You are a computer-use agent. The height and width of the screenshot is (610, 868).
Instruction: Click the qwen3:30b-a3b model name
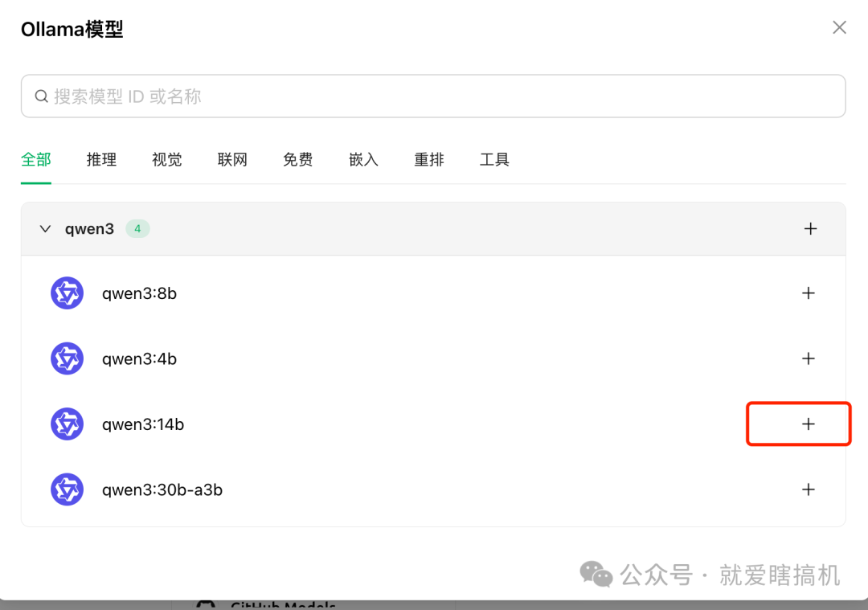pyautogui.click(x=162, y=490)
